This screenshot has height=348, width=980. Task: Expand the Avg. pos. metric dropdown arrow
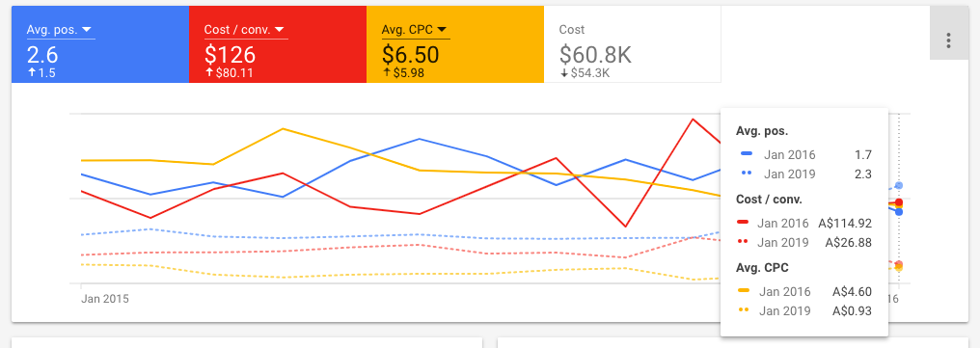(x=87, y=29)
